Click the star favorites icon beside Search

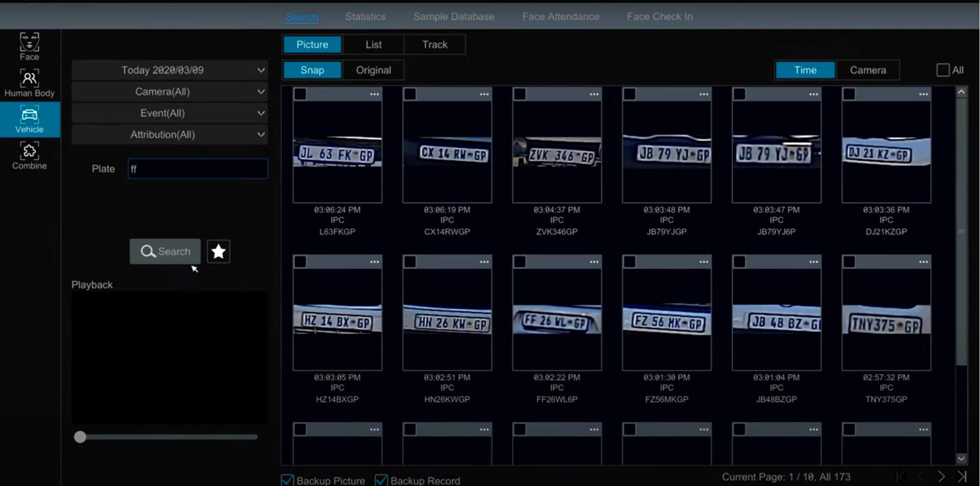point(218,251)
